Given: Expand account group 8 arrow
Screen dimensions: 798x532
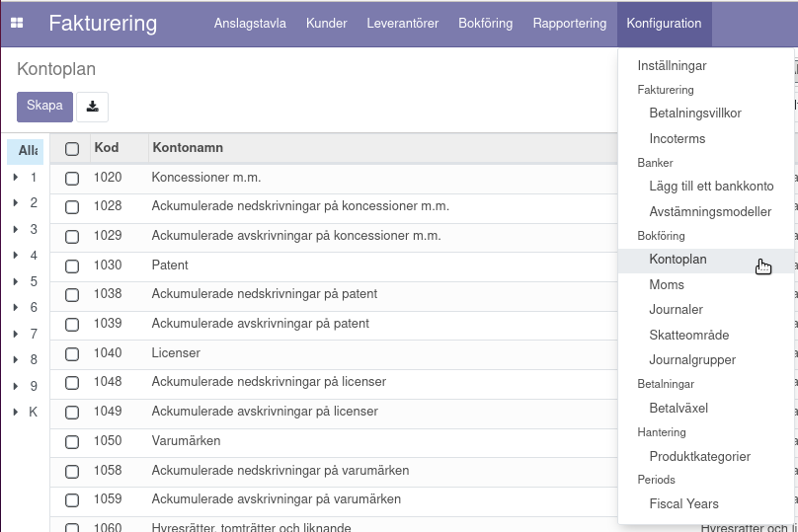Looking at the screenshot, I should pos(16,359).
